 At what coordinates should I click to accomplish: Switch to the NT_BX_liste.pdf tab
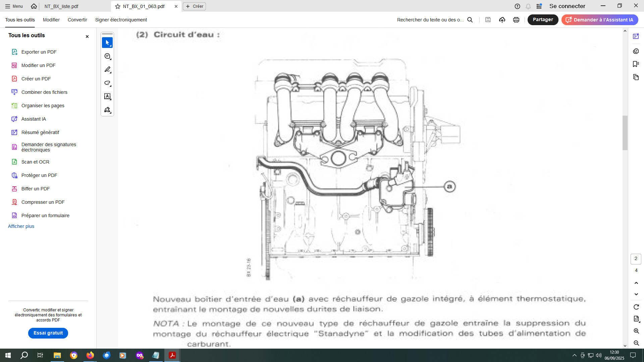(61, 6)
